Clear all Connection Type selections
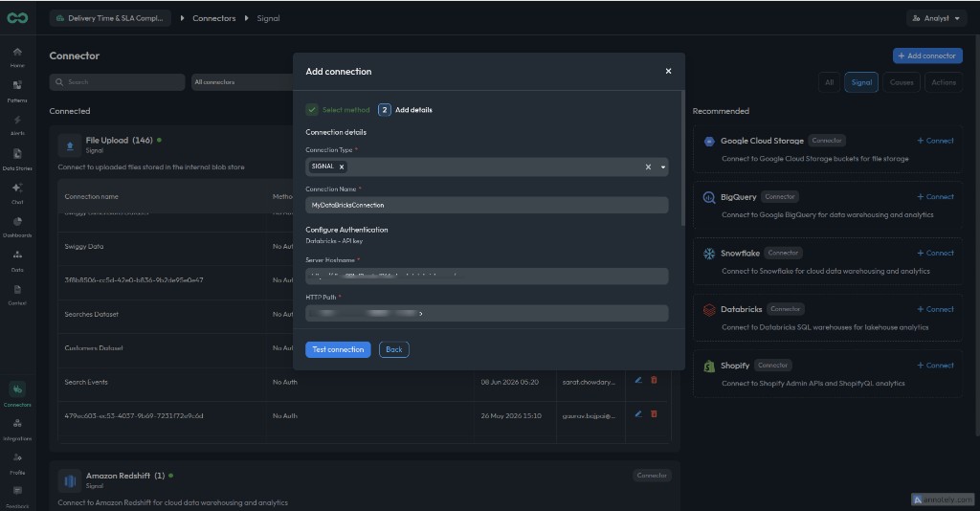The width and height of the screenshot is (980, 511). (648, 167)
